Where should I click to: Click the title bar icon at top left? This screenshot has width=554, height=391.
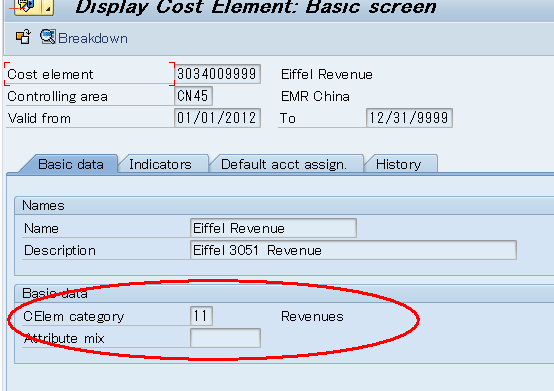click(26, 7)
